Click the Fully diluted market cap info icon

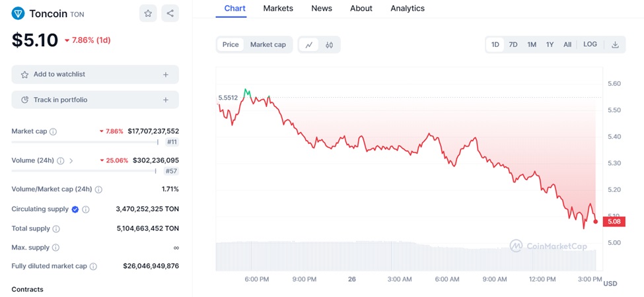(x=93, y=267)
